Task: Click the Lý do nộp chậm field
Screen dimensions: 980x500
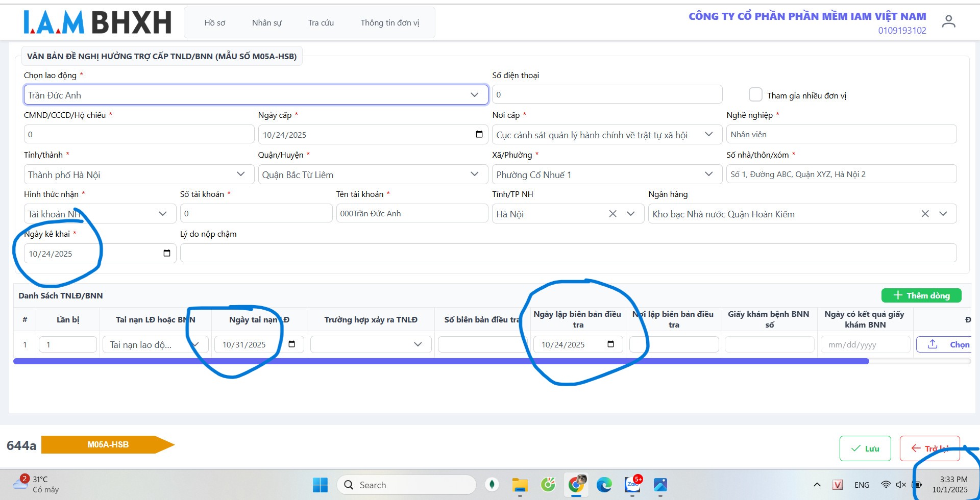Action: tap(568, 253)
